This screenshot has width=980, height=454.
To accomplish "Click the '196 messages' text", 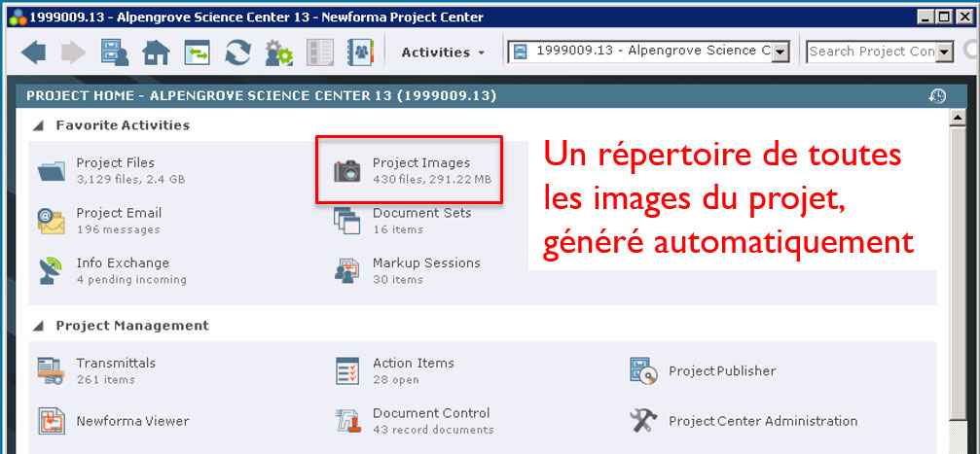I will 118,229.
